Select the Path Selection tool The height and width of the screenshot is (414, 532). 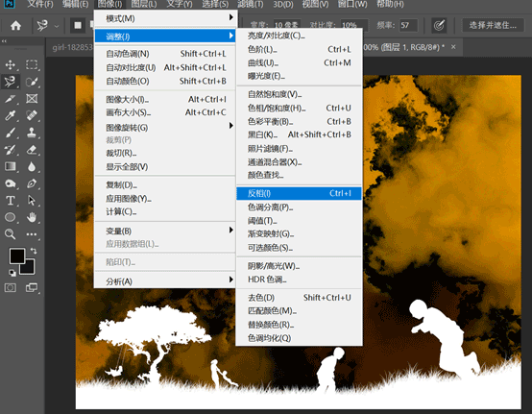point(32,201)
